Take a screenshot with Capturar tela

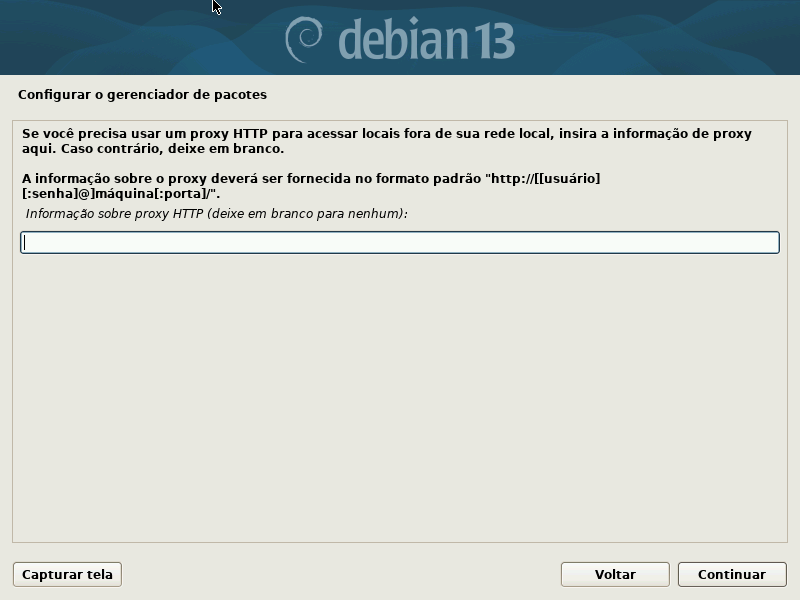pos(67,574)
